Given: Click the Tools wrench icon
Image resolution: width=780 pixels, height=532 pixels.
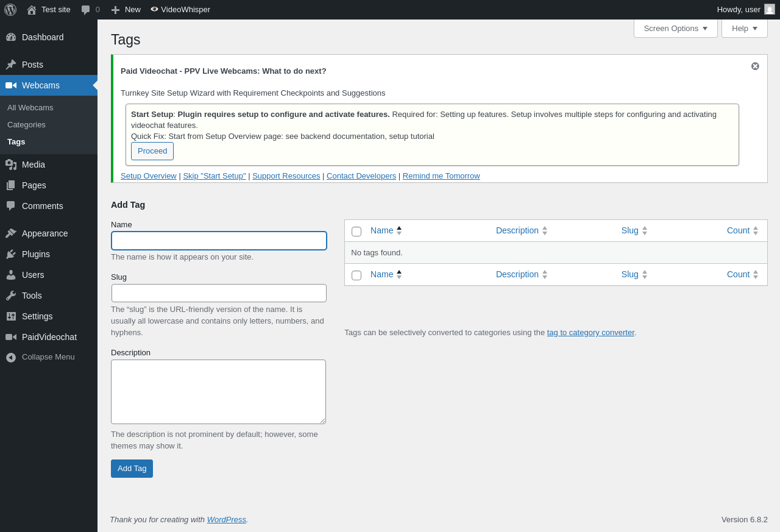Looking at the screenshot, I should [x=11, y=296].
